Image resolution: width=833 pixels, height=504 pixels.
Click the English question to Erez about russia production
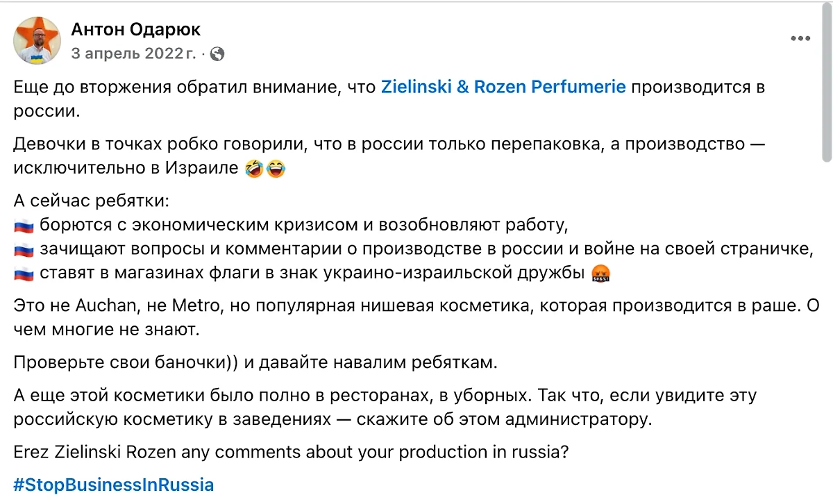pyautogui.click(x=292, y=451)
